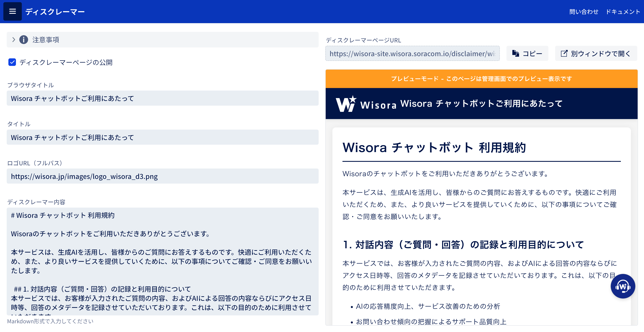Click into the タイトル text field
The height and width of the screenshot is (332, 644).
click(x=163, y=137)
